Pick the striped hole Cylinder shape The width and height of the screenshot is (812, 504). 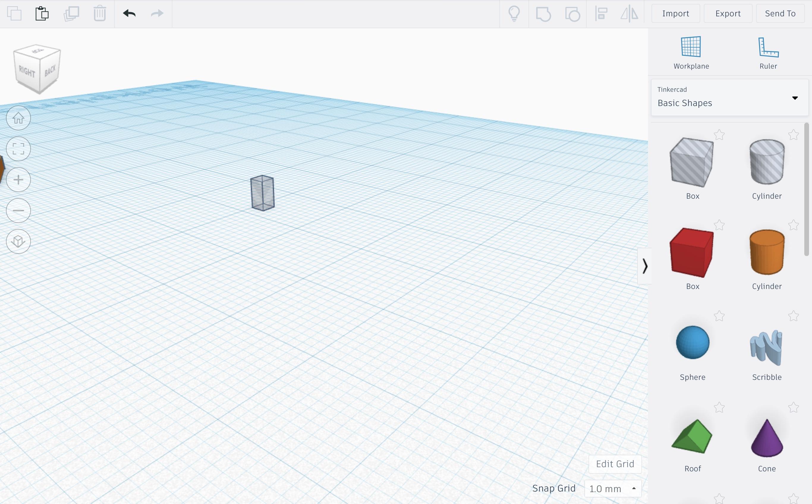[x=767, y=162]
